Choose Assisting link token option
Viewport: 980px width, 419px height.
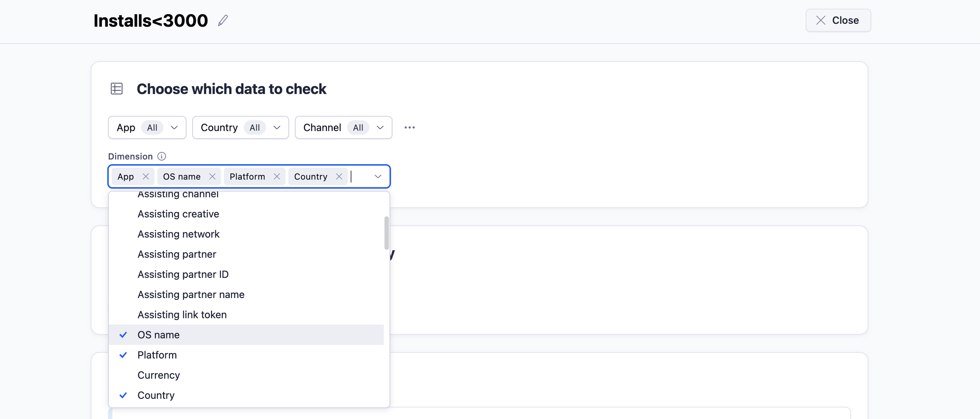182,315
